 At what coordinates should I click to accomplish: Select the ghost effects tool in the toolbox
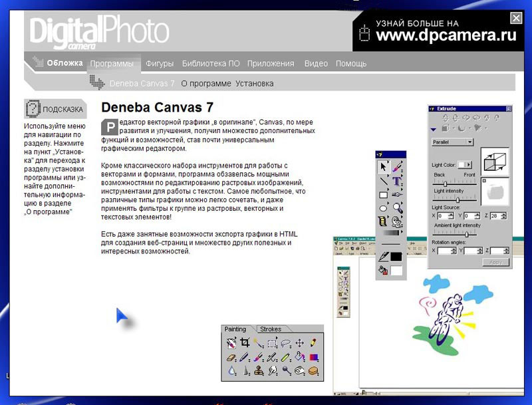pos(397,221)
